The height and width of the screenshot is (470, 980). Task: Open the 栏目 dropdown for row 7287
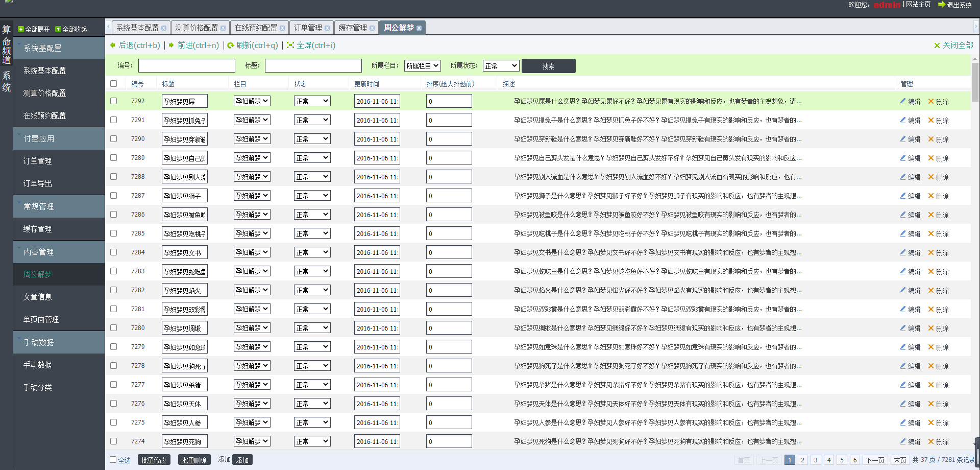click(252, 196)
